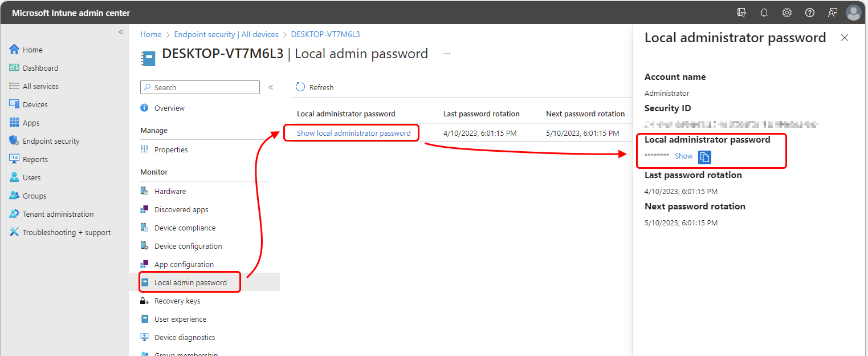Open the feedback icon in header
868x356 pixels.
pyautogui.click(x=833, y=13)
